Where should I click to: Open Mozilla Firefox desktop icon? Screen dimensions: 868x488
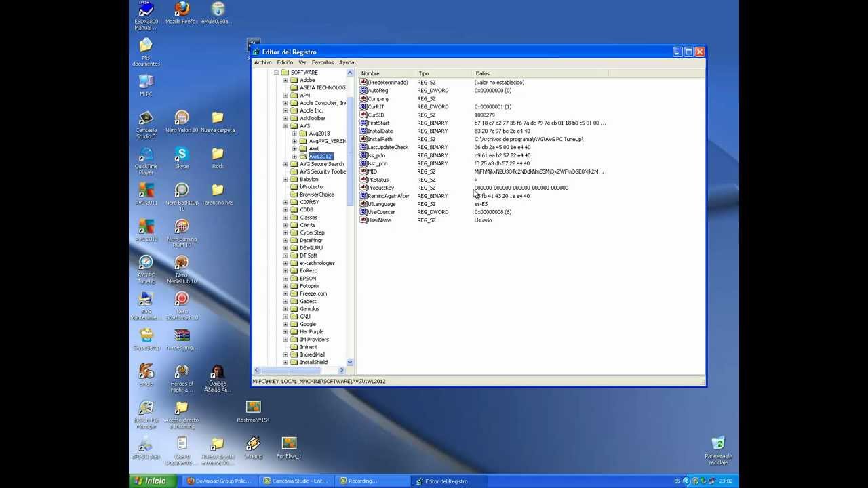tap(182, 9)
